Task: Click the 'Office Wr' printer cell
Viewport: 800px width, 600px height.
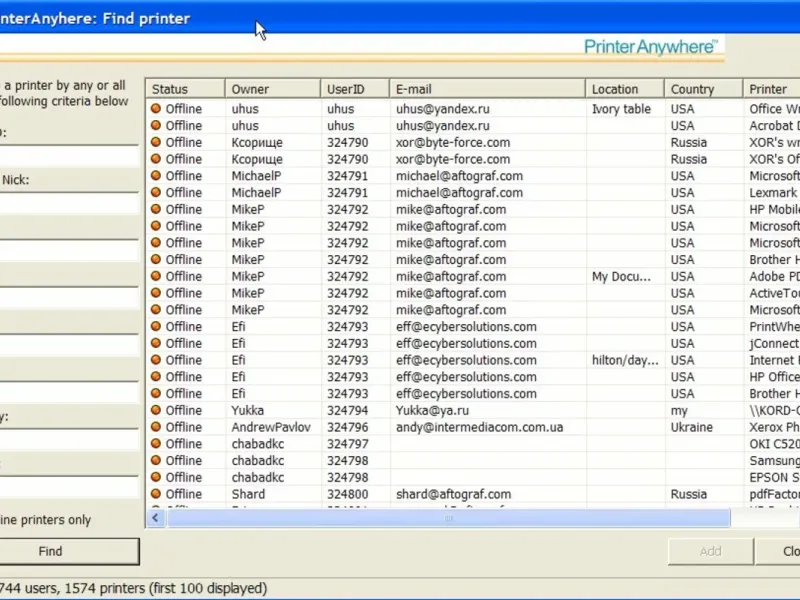Action: (774, 109)
